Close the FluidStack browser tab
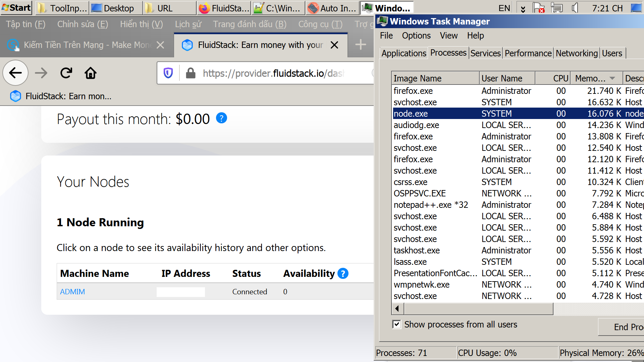 tap(334, 45)
